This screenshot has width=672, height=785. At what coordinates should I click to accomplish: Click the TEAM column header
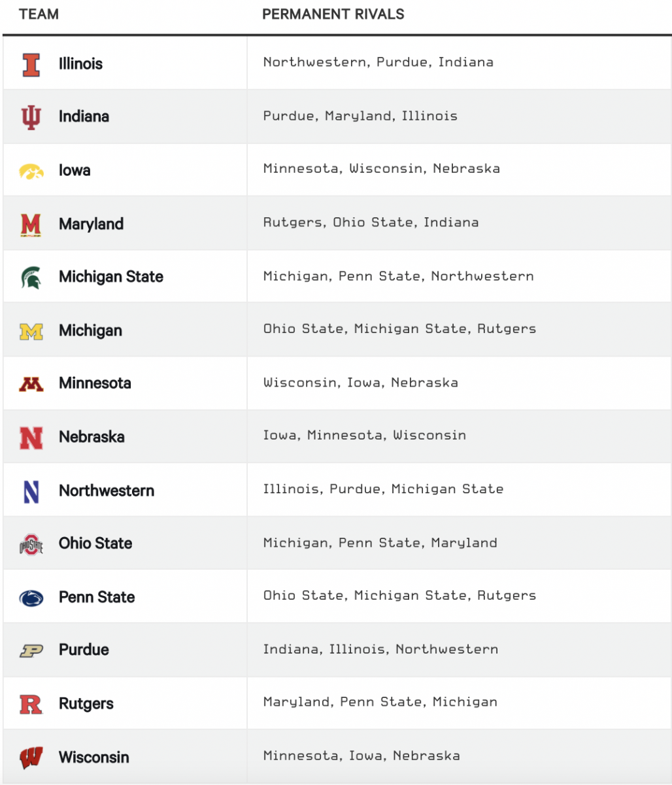click(x=39, y=14)
